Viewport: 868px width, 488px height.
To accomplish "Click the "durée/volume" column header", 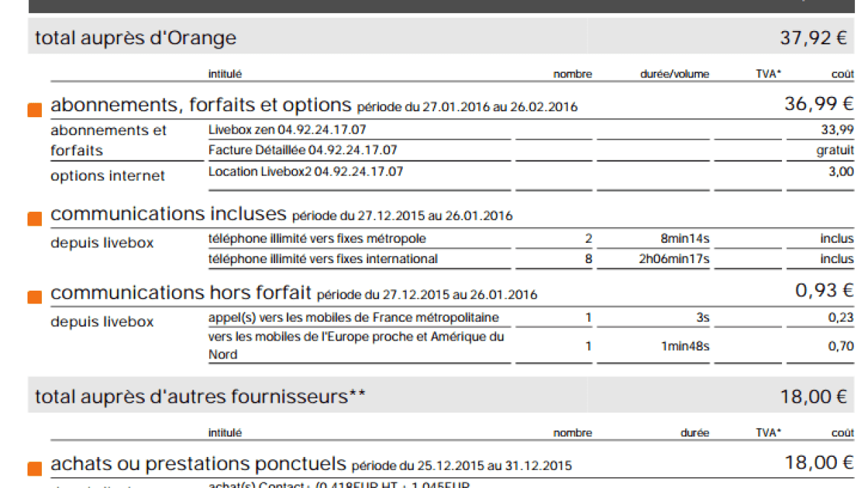I will pos(674,74).
